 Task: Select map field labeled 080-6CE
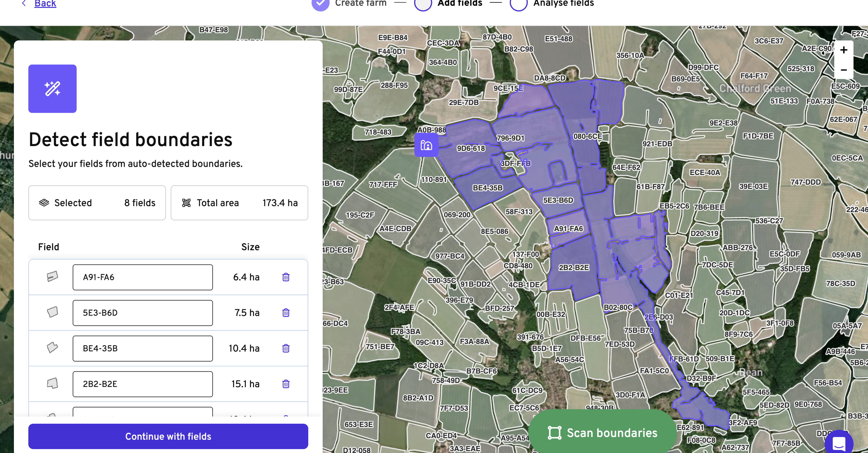point(588,137)
